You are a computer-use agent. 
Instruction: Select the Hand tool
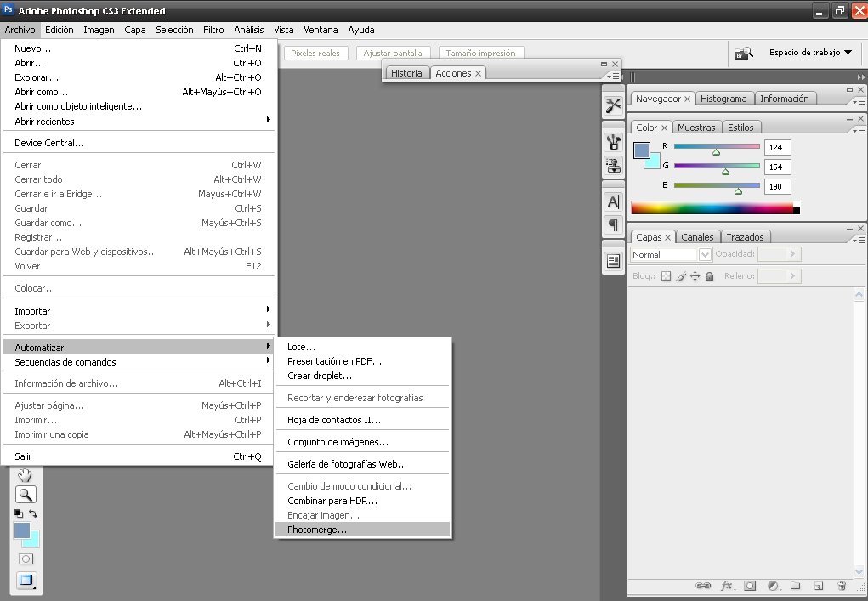[26, 475]
